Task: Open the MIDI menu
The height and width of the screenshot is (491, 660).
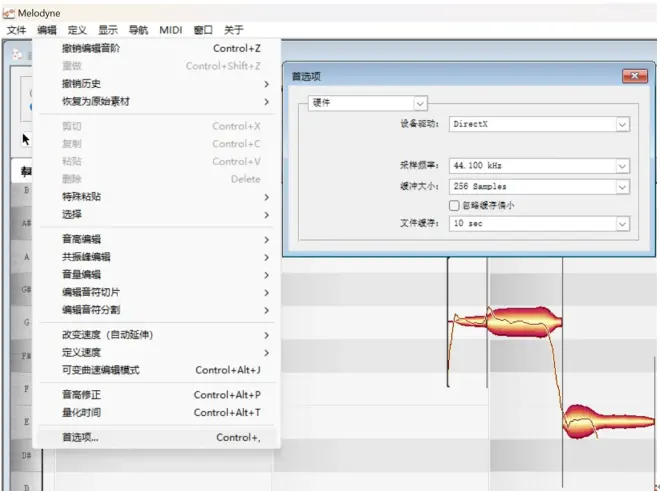Action: click(x=170, y=30)
